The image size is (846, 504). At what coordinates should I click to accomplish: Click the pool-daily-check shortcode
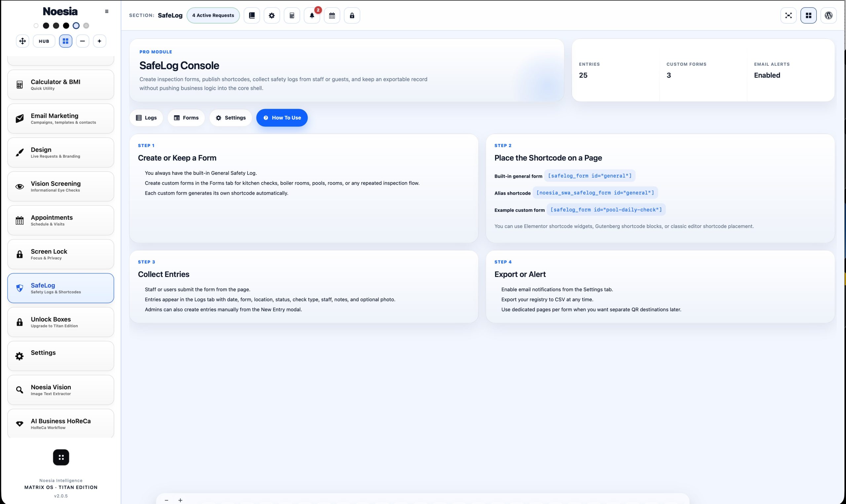click(x=606, y=210)
